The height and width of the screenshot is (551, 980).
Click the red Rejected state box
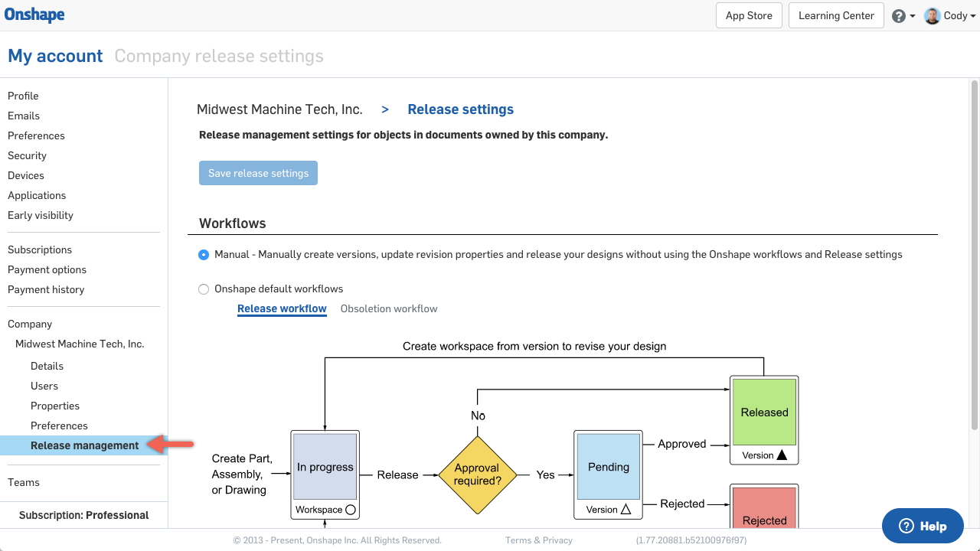pyautogui.click(x=764, y=506)
